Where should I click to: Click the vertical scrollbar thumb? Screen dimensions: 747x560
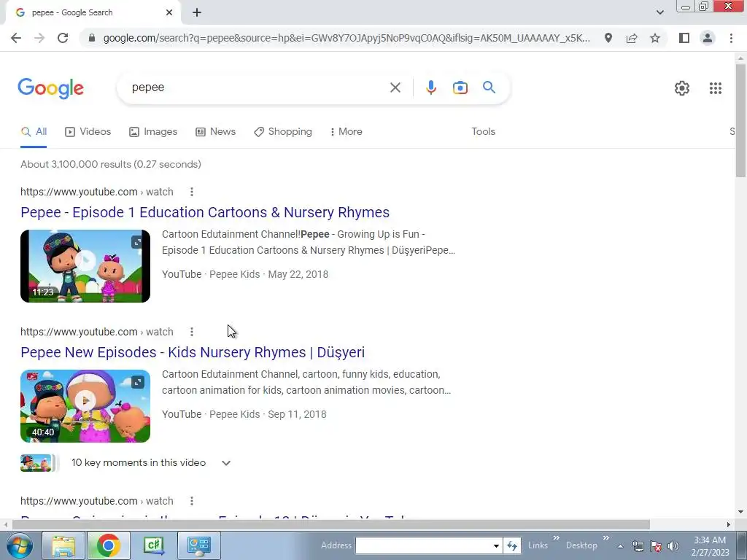[x=740, y=120]
